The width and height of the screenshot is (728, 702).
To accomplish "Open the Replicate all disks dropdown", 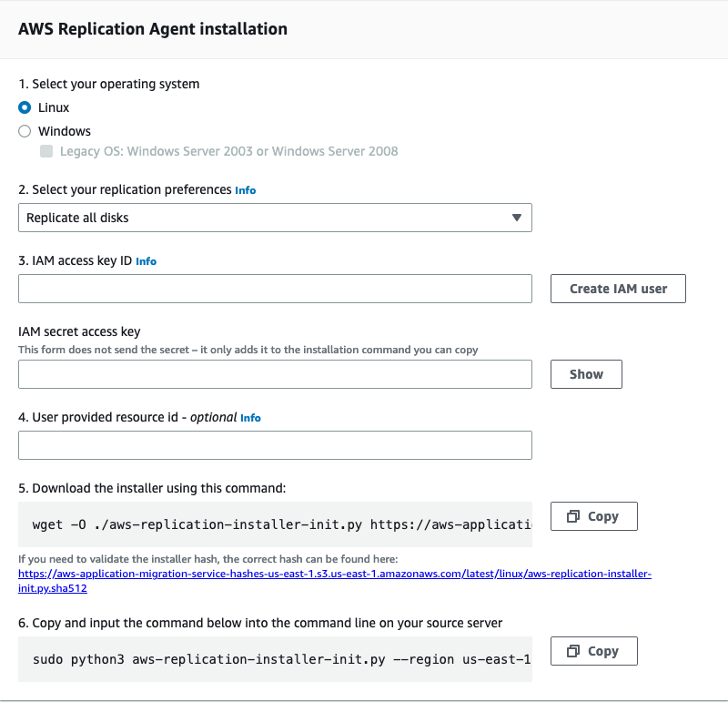I will [275, 218].
